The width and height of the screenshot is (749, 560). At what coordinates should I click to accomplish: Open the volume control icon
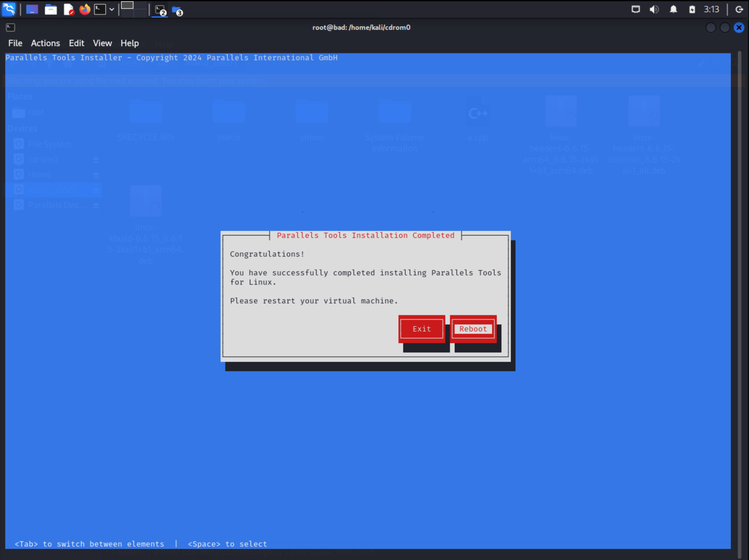[654, 9]
